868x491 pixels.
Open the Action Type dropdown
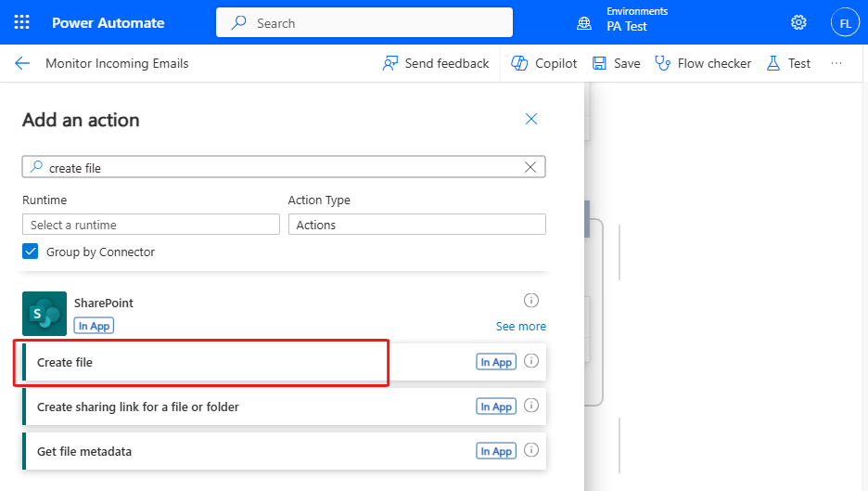(x=416, y=225)
